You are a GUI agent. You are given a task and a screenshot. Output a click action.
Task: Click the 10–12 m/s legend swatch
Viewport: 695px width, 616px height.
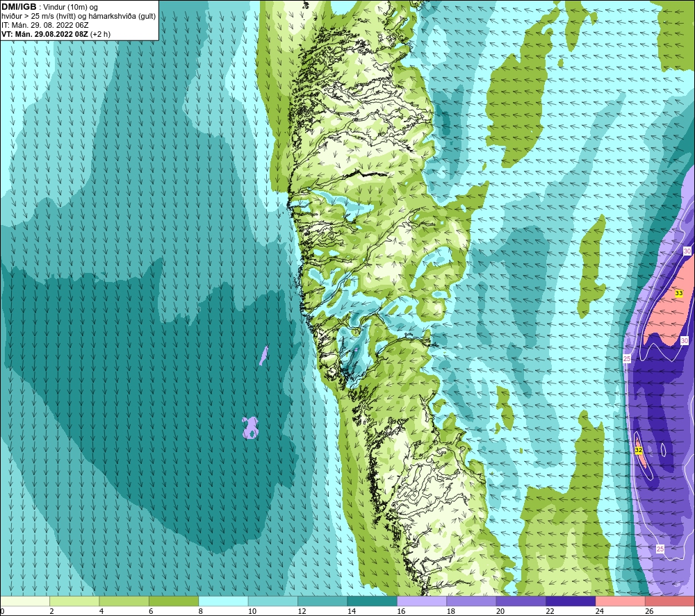(x=273, y=601)
